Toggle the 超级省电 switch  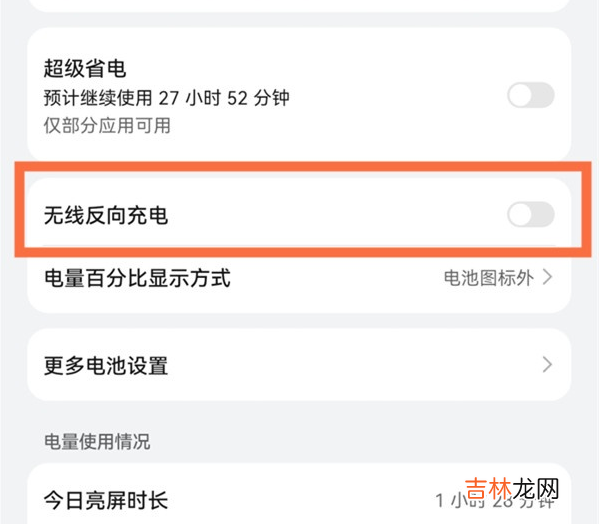point(530,96)
